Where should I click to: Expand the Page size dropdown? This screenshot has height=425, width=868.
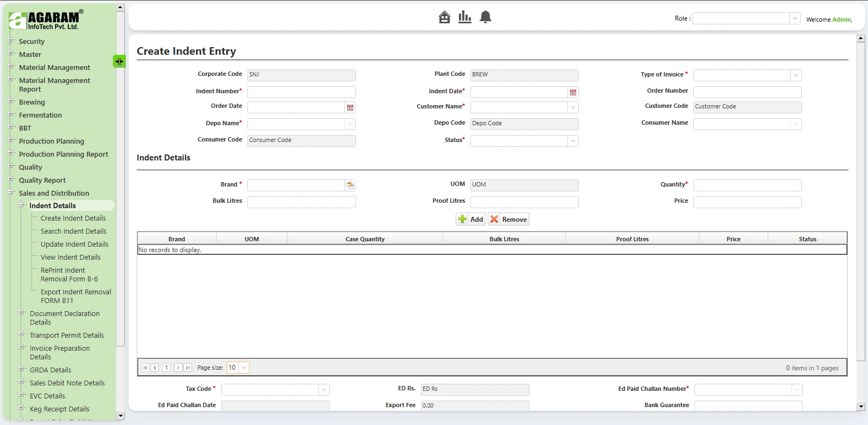click(244, 368)
